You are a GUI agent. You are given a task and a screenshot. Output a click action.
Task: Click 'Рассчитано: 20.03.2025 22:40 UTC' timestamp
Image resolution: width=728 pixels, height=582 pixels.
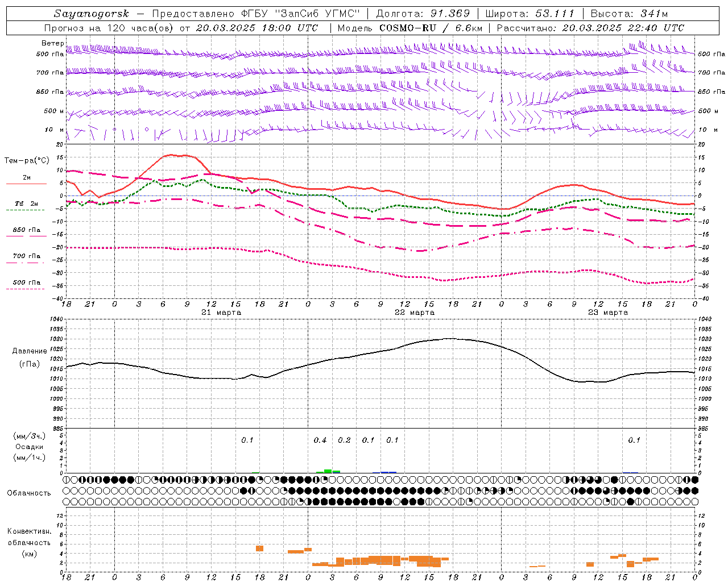(590, 28)
